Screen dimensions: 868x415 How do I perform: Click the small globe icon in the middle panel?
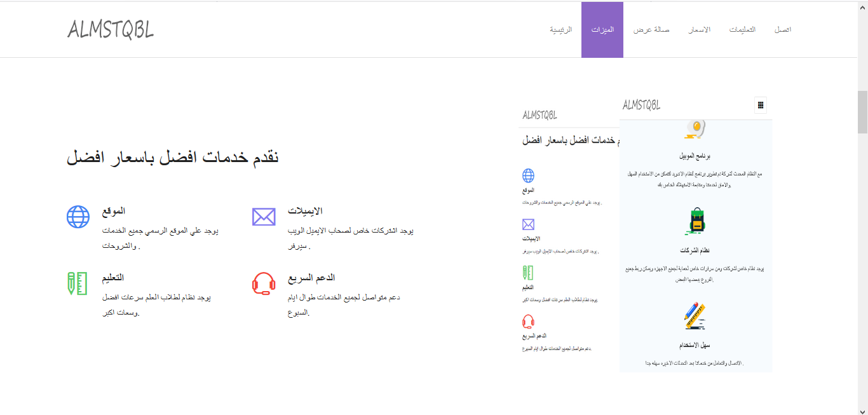click(529, 176)
